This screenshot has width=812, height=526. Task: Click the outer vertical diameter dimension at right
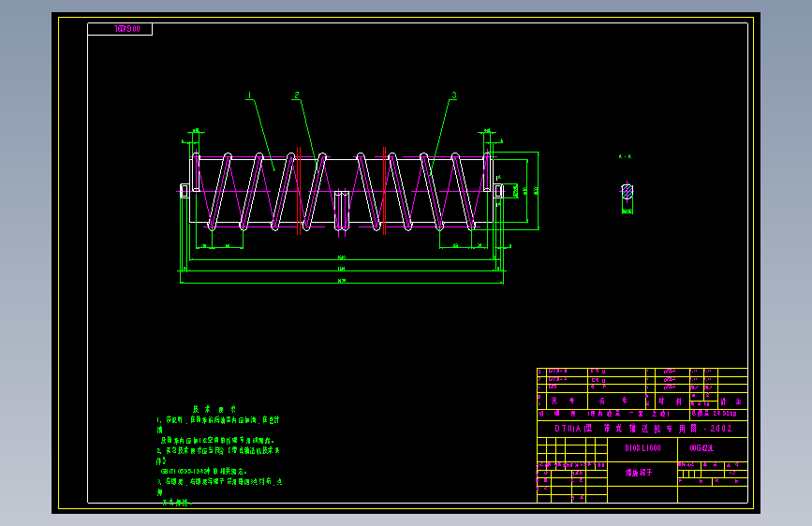pos(539,191)
